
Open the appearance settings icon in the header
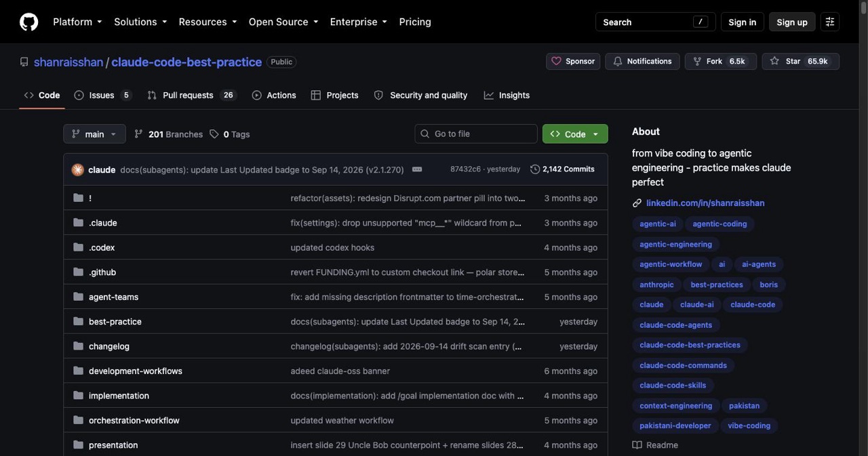click(829, 22)
